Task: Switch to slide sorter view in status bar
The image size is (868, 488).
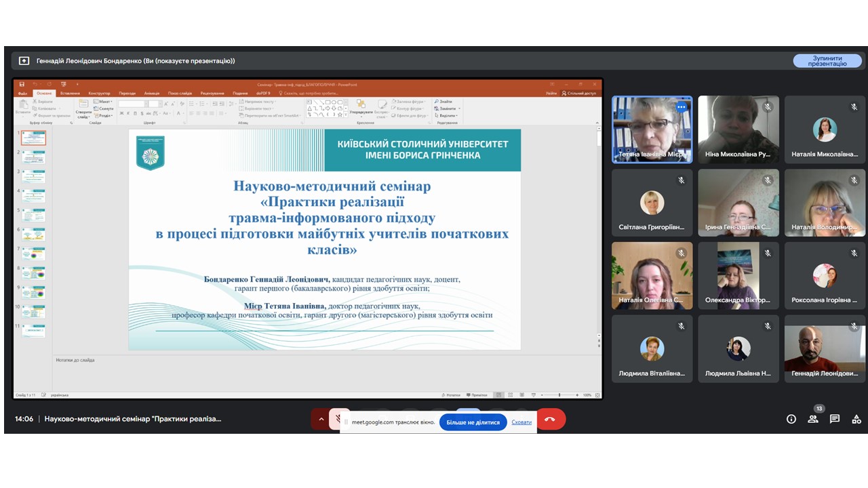Action: 511,394
